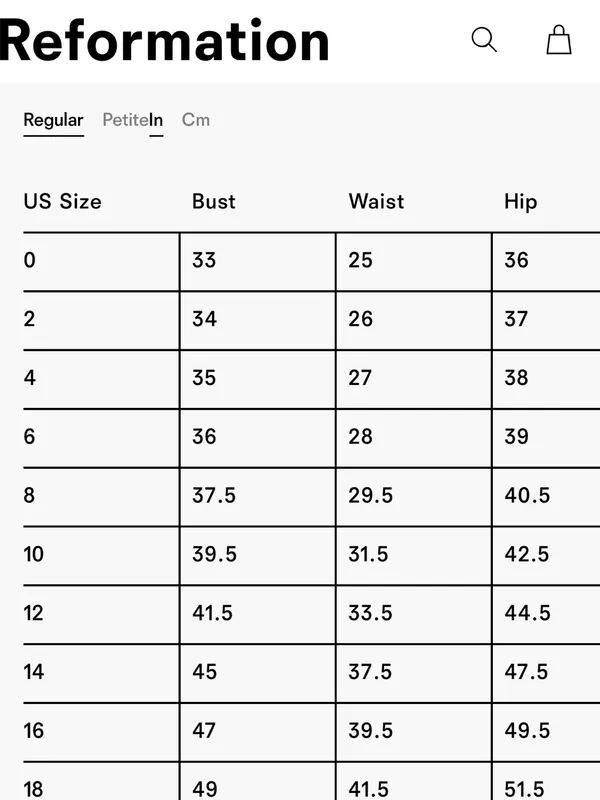Click hip value 44.5 cell
The width and height of the screenshot is (600, 800).
(546, 614)
